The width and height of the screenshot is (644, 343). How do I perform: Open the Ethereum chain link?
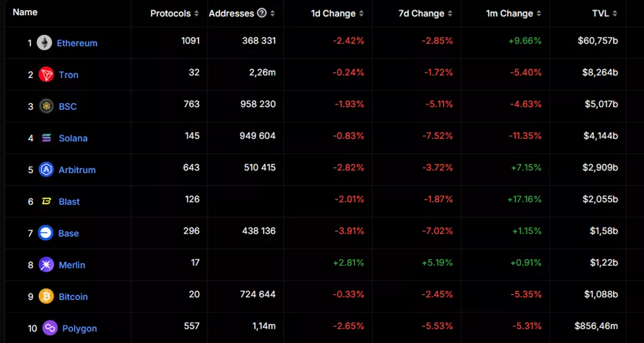(x=77, y=43)
